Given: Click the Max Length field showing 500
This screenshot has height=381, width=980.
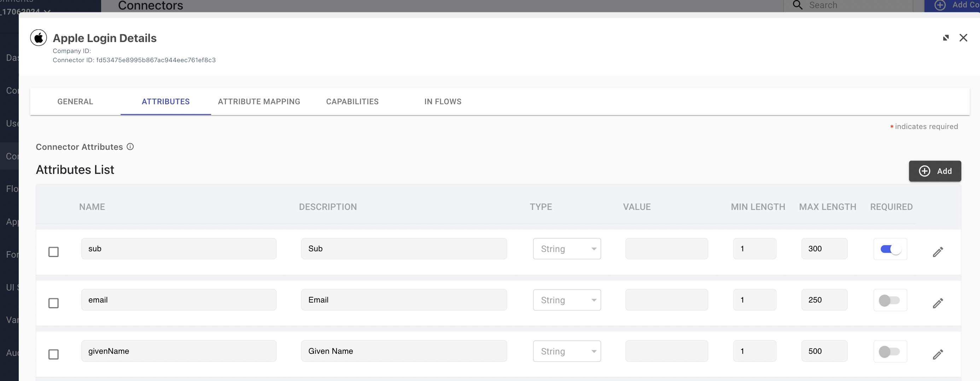Looking at the screenshot, I should click(824, 351).
